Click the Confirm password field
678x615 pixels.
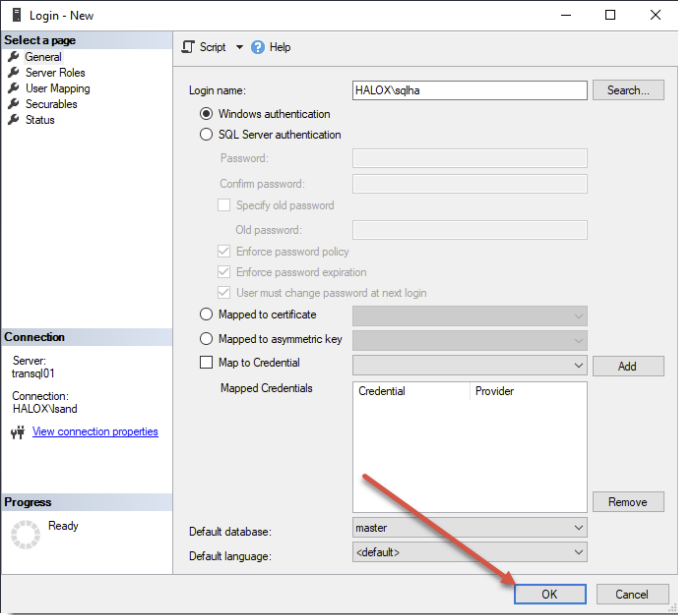pyautogui.click(x=470, y=184)
